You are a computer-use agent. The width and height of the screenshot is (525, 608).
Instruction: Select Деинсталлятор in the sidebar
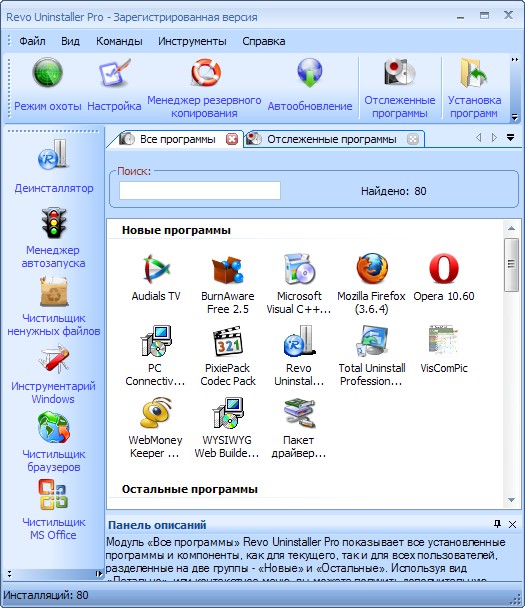click(54, 167)
